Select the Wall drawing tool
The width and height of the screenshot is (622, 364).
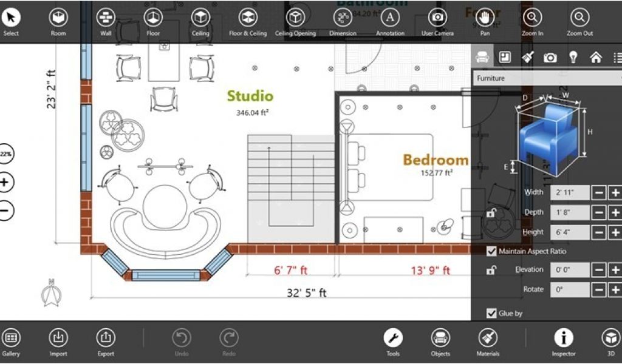tap(106, 18)
